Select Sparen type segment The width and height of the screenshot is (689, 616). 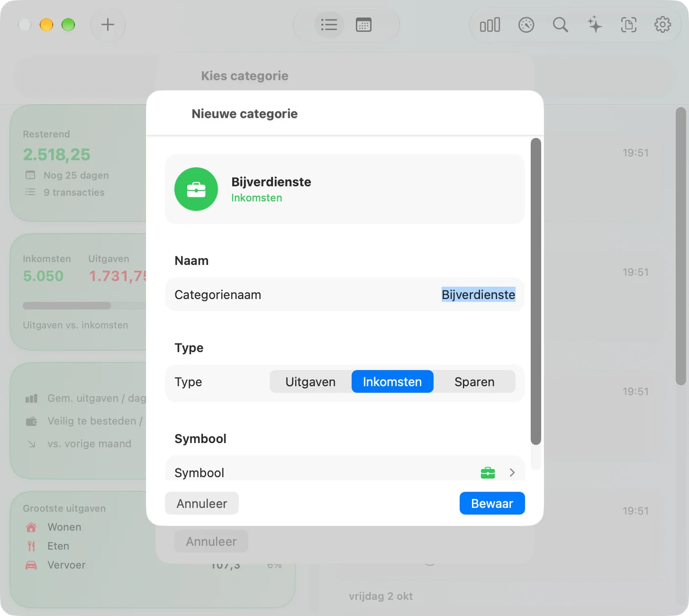tap(474, 382)
